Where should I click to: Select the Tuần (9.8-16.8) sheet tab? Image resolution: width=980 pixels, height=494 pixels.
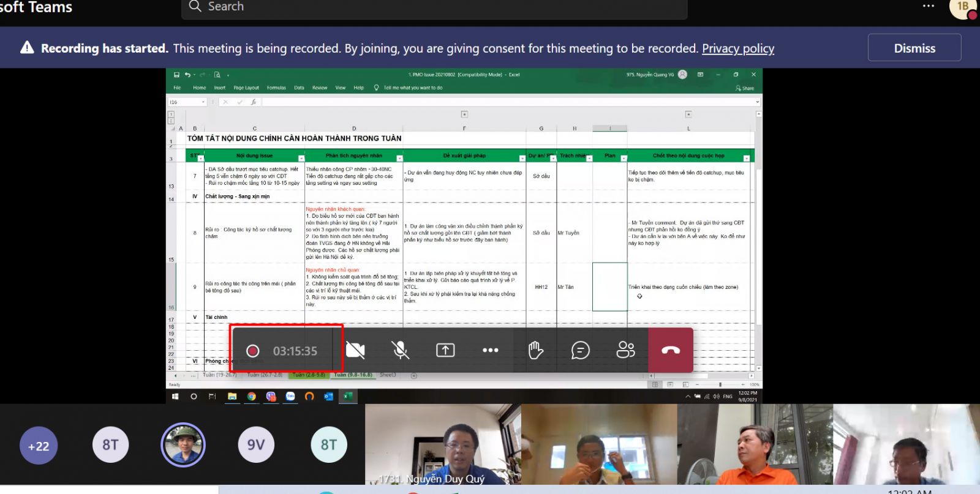tap(353, 375)
